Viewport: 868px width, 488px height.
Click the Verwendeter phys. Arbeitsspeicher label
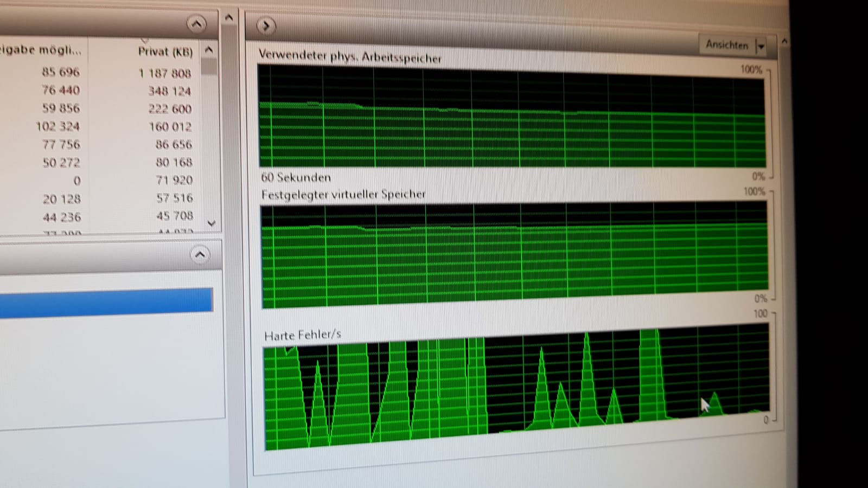pyautogui.click(x=350, y=56)
